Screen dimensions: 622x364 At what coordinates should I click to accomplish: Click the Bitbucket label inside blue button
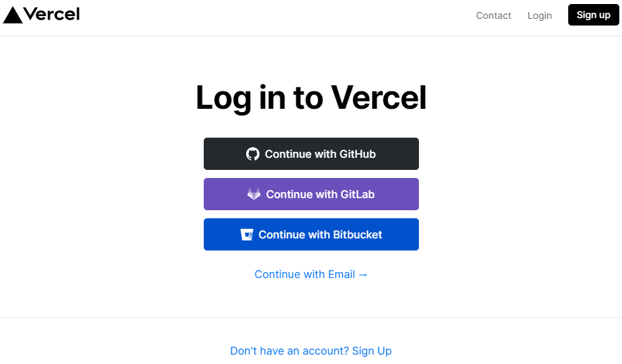tap(358, 234)
